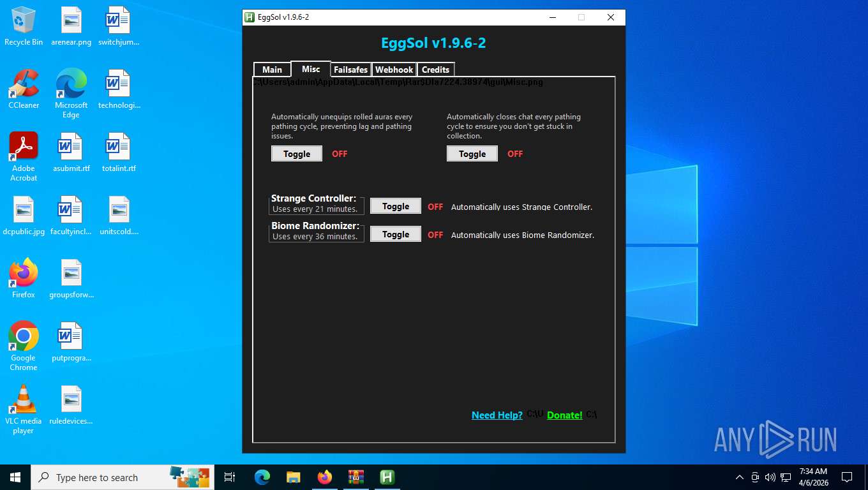Select the groupsforw... desktop file

coord(71,279)
